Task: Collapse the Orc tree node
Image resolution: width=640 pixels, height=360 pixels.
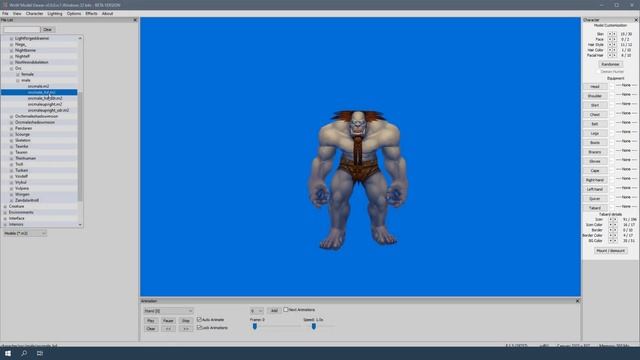Action: [11, 69]
